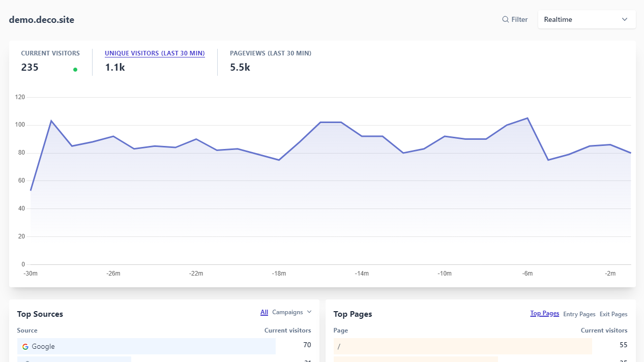Viewport: 644px width, 362px height.
Task: Switch to the Exit Pages tab
Action: [x=613, y=314]
